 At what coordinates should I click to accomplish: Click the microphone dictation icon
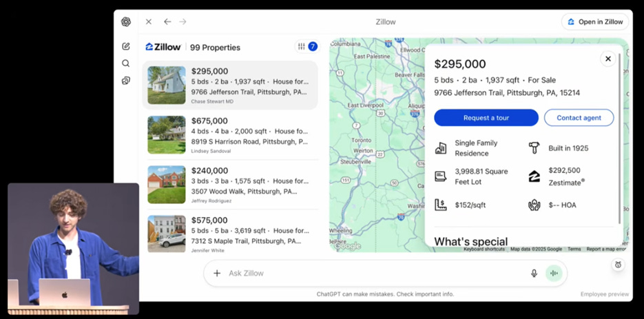[534, 273]
